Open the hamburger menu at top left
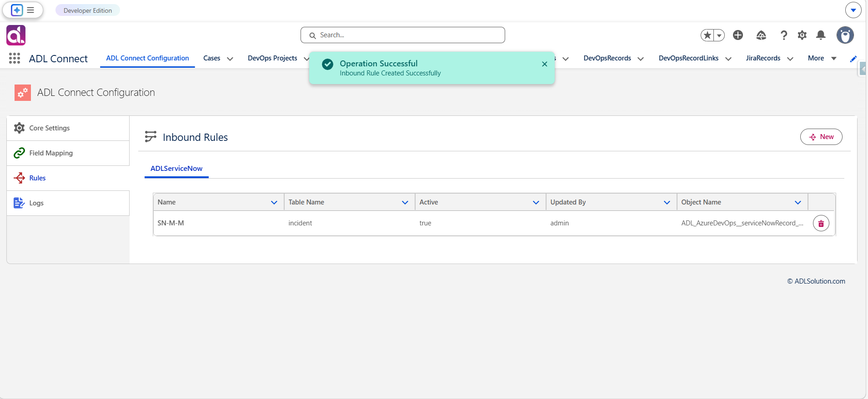 30,10
